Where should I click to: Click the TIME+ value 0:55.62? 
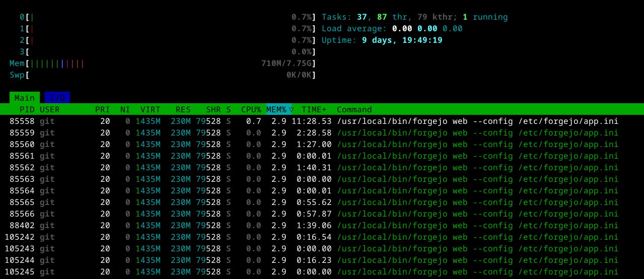(x=314, y=202)
